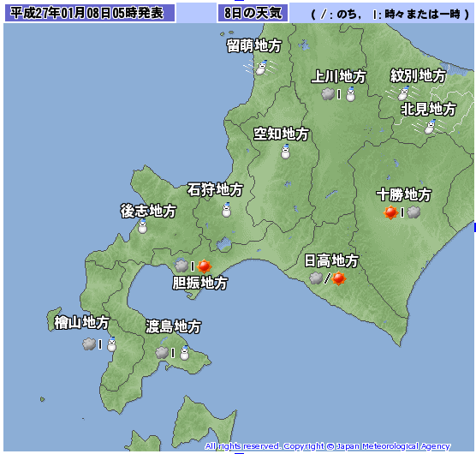The width and height of the screenshot is (476, 454).
Task: Click the cloud icon under 十勝地方
Action: (x=414, y=212)
